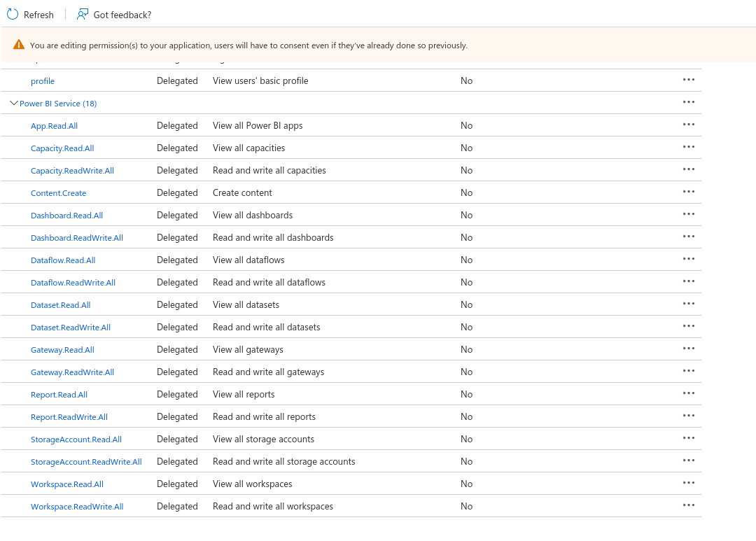Open more options for Report.Read.All
756x541 pixels.
689,393
